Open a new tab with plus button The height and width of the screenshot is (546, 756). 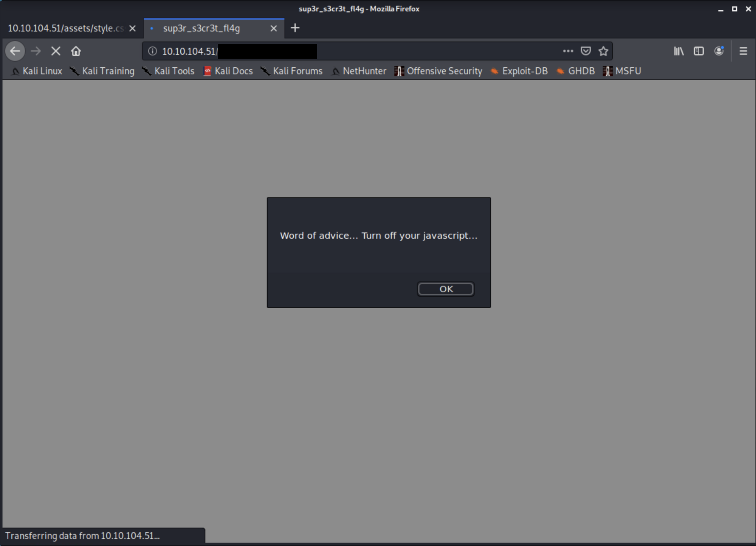click(x=295, y=28)
